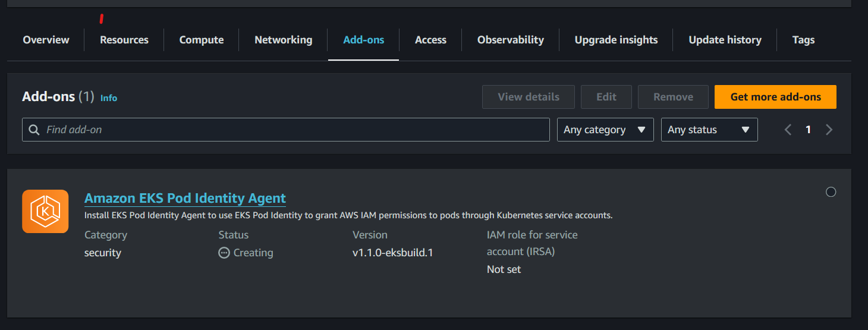Click the Category column label

tap(106, 235)
